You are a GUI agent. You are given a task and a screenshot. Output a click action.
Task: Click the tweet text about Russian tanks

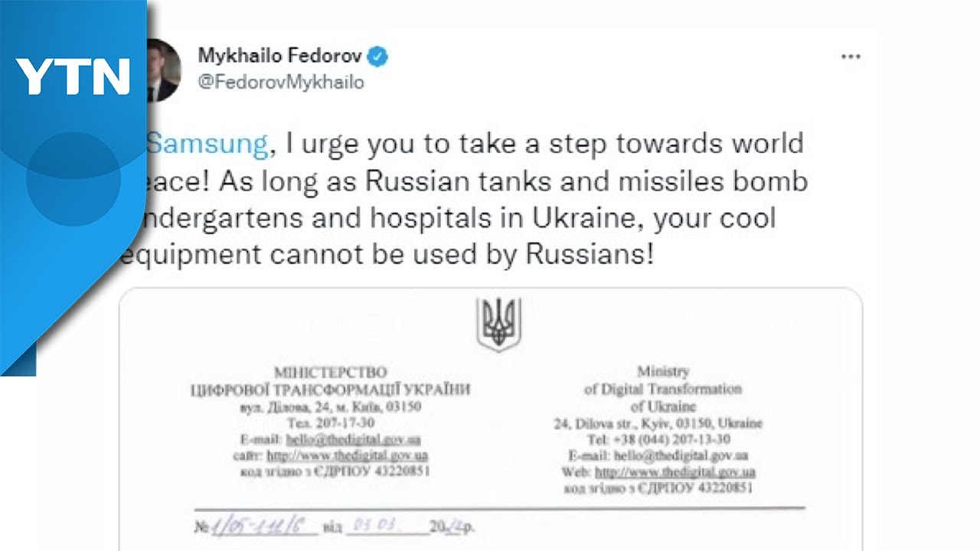pyautogui.click(x=459, y=182)
